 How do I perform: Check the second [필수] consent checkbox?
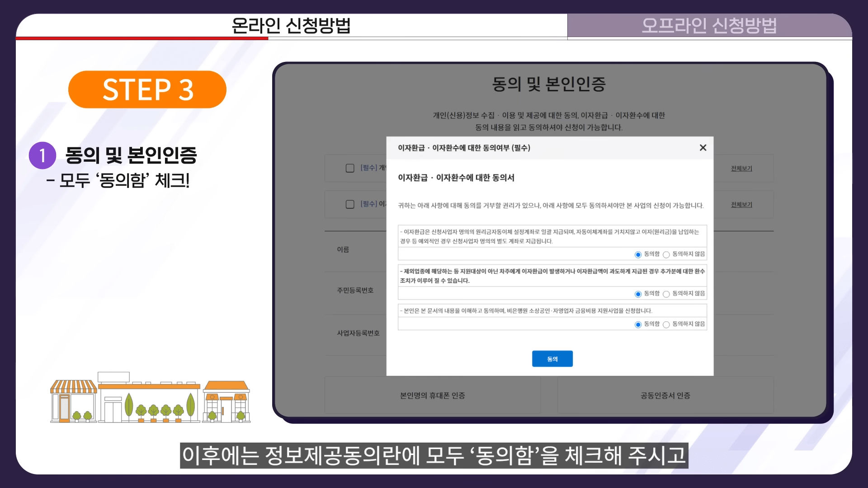pos(350,204)
